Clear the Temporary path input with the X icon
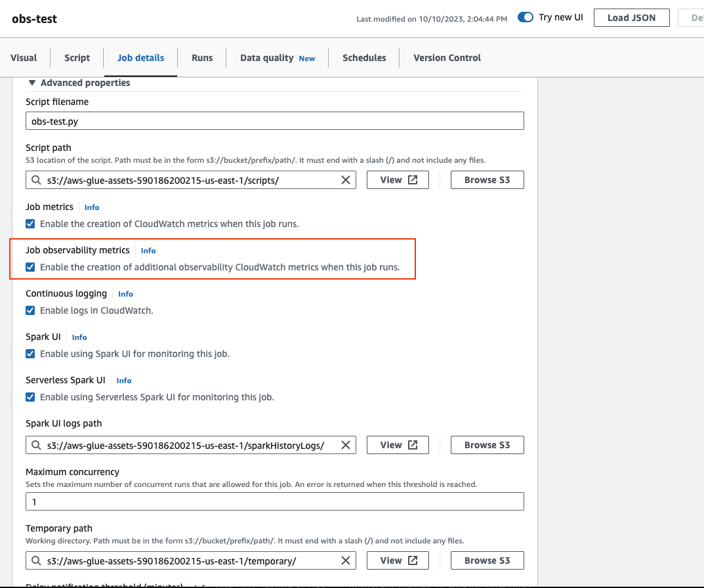The height and width of the screenshot is (588, 704). click(x=346, y=560)
